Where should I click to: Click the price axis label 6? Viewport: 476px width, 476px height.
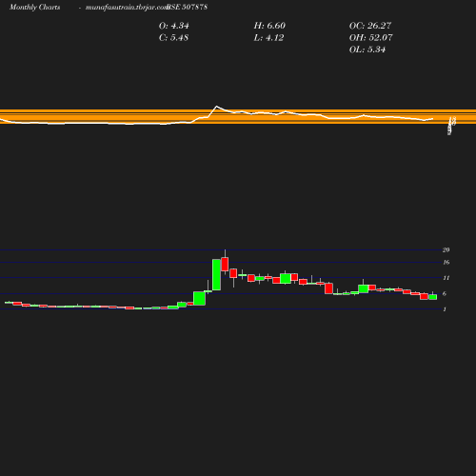coord(445,294)
